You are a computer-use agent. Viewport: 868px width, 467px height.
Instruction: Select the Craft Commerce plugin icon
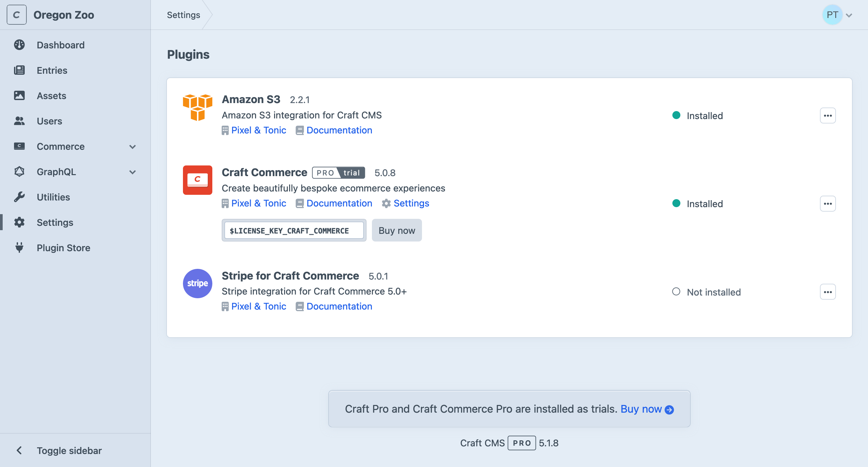tap(197, 180)
